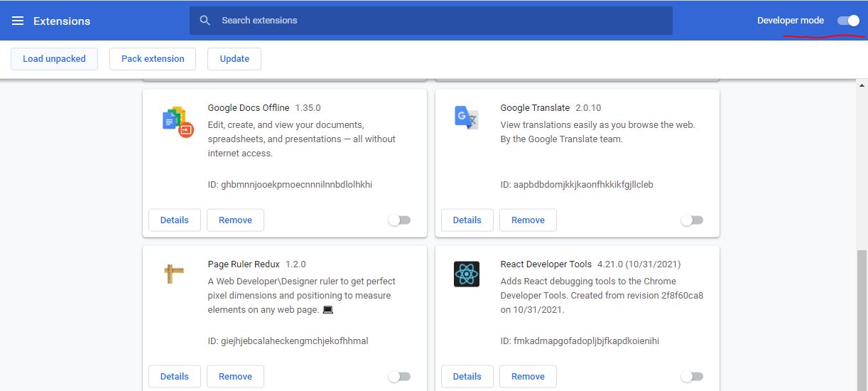Open the hamburger main menu
This screenshot has height=391, width=868.
pos(18,21)
